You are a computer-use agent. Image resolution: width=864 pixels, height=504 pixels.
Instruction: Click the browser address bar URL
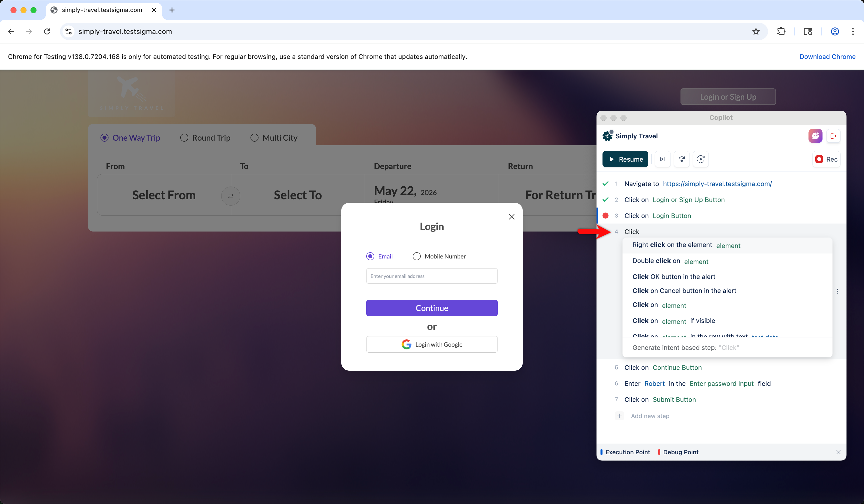[125, 31]
